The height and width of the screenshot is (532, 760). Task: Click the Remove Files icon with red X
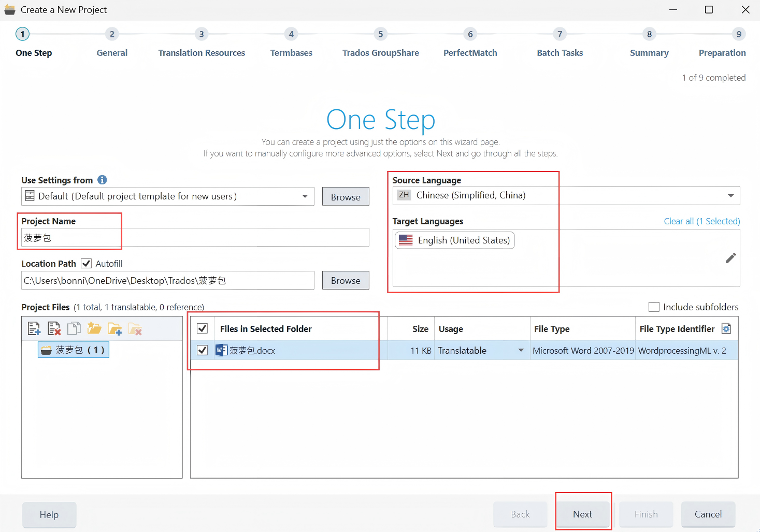tap(54, 328)
